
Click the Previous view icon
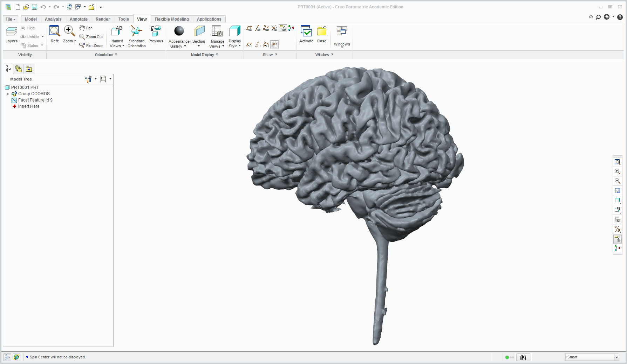pyautogui.click(x=156, y=34)
